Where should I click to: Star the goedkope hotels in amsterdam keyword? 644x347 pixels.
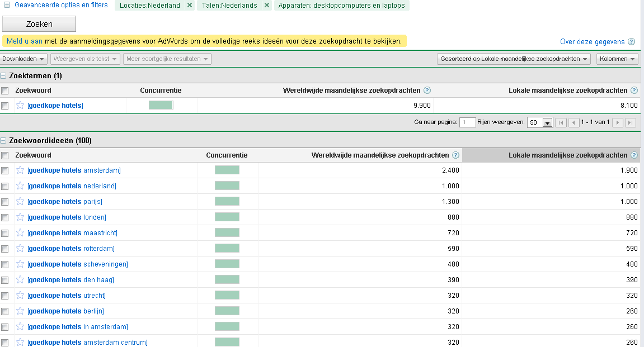pyautogui.click(x=20, y=326)
